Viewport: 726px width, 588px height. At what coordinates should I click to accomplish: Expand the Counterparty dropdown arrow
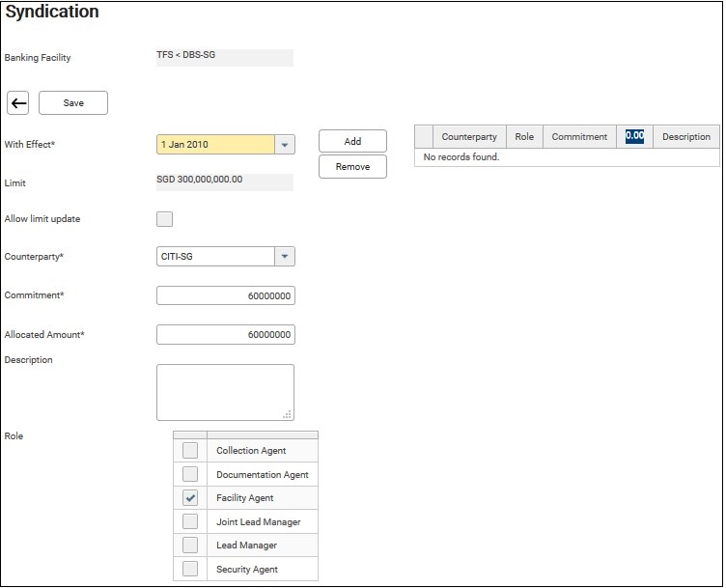coord(284,257)
